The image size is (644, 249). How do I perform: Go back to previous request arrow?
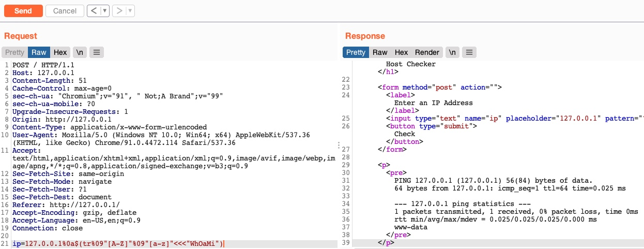click(94, 11)
